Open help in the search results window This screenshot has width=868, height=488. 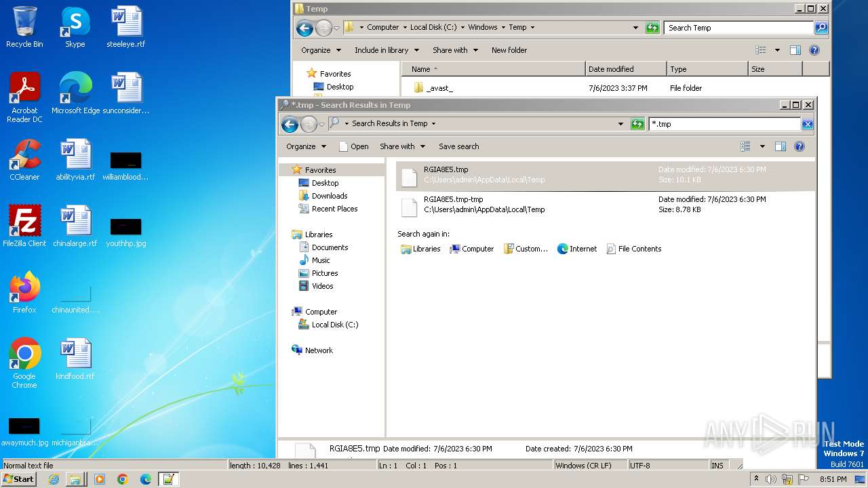tap(799, 146)
